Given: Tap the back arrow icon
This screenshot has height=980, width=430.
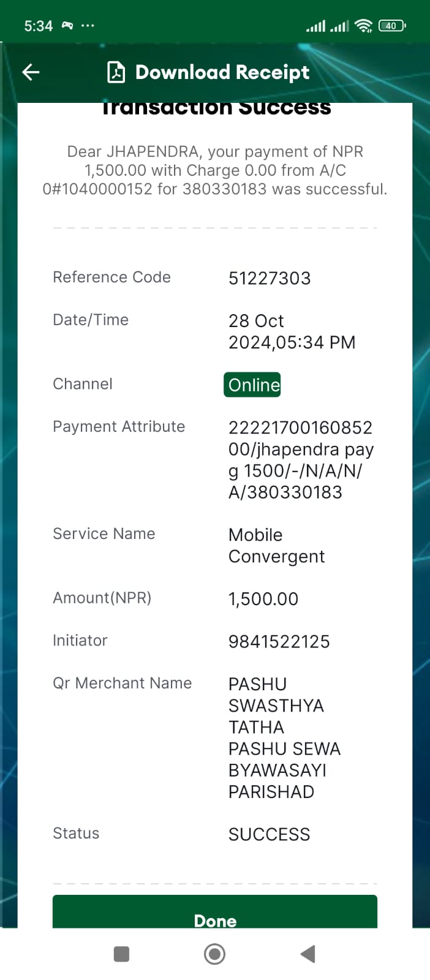Looking at the screenshot, I should (31, 72).
